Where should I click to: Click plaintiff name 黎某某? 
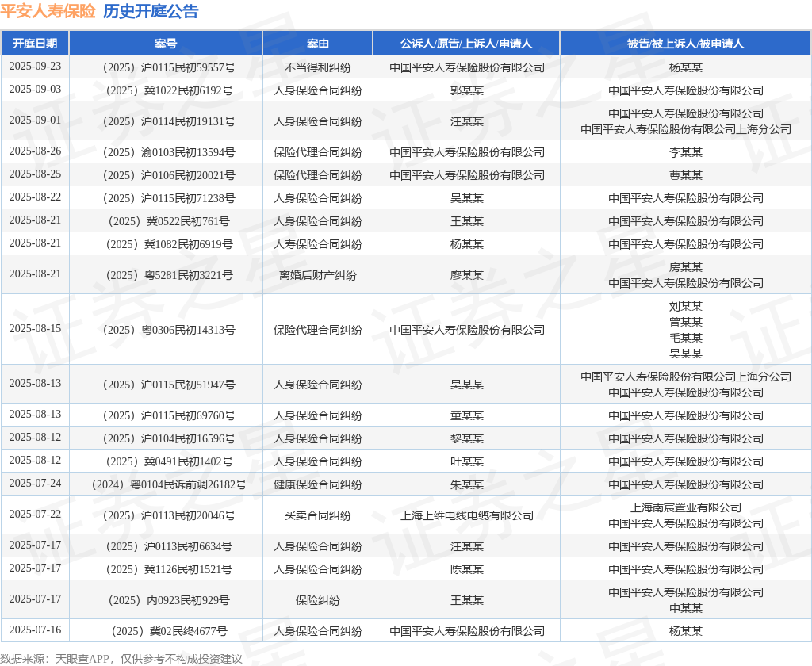click(466, 438)
